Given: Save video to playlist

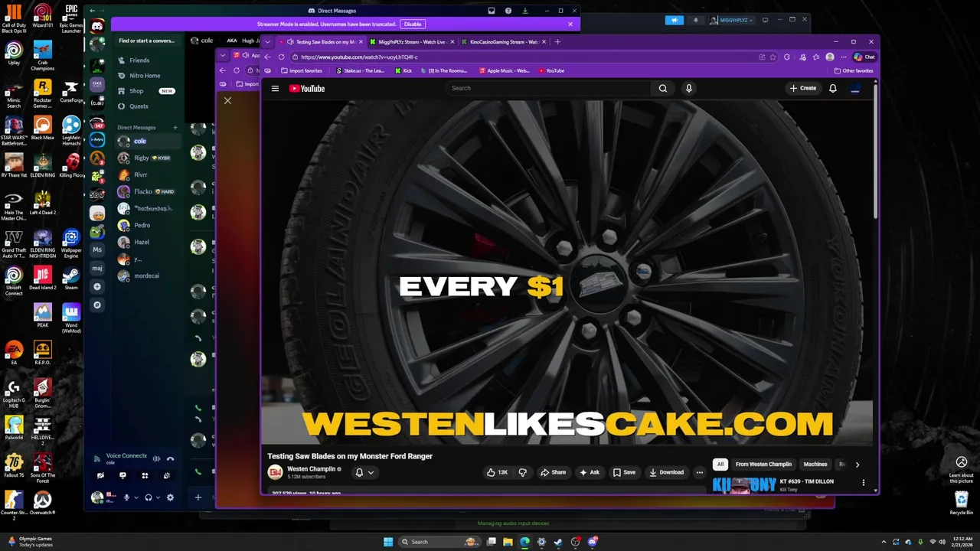Looking at the screenshot, I should coord(624,472).
